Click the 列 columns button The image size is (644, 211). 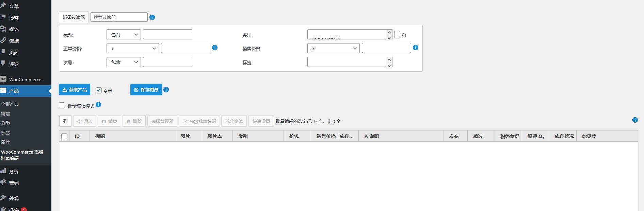click(65, 121)
